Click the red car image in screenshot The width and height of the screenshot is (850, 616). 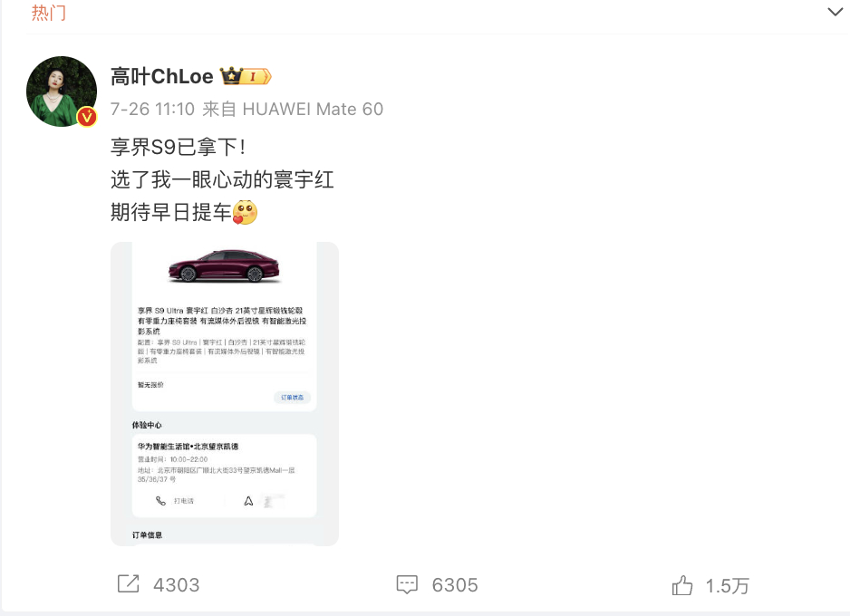tap(224, 266)
